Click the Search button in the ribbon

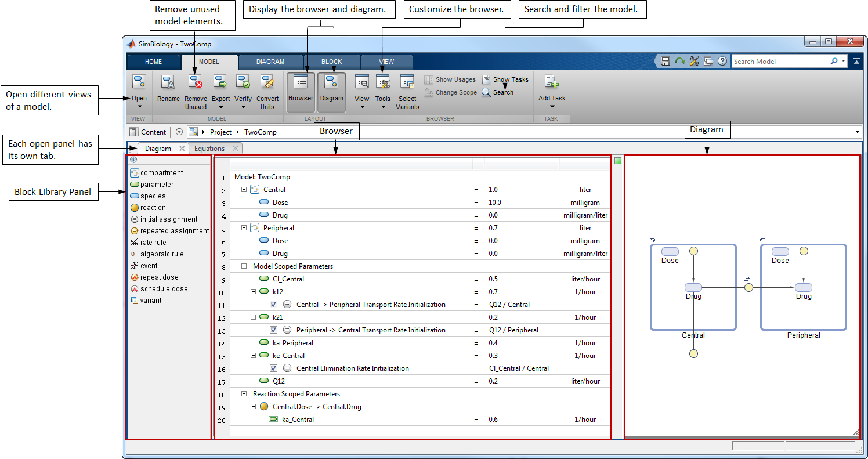(x=498, y=92)
